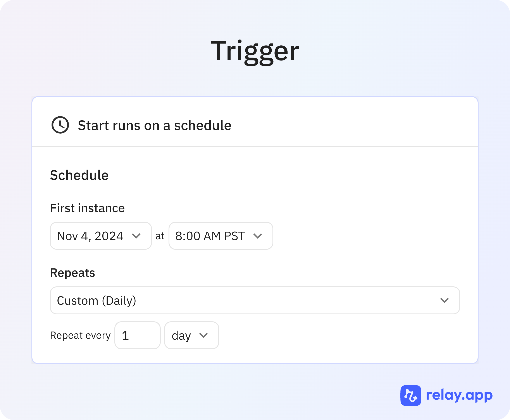This screenshot has height=420, width=510.
Task: Click the First instance label
Action: coord(87,208)
